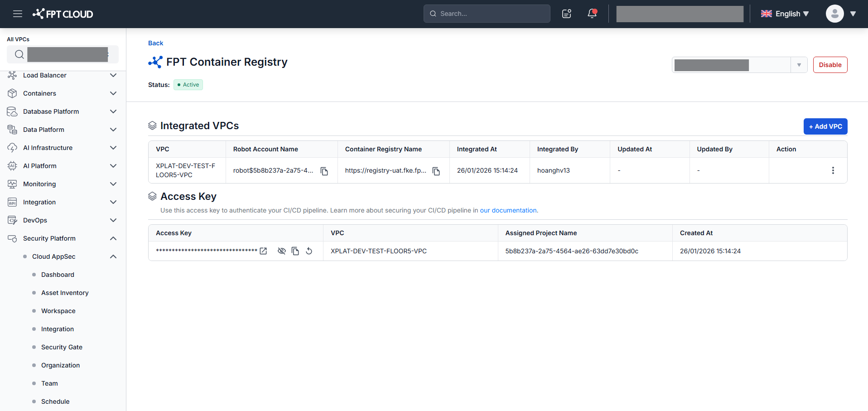Click the Database Platform icon
This screenshot has height=411, width=868.
(12, 111)
